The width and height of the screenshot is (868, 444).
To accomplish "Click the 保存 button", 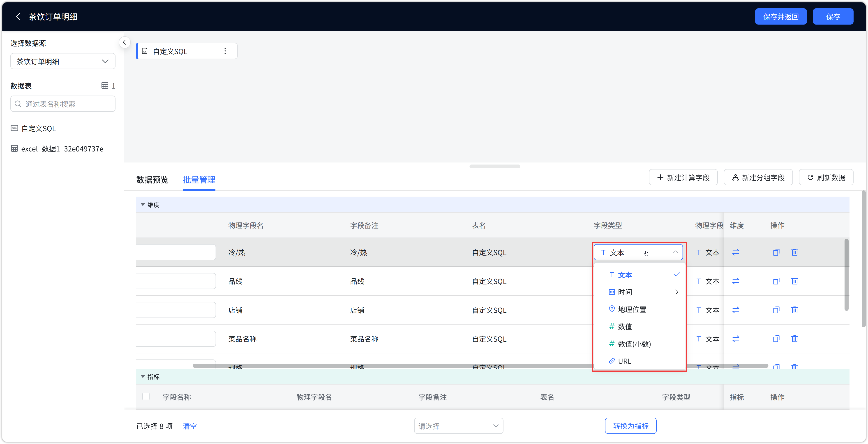I will (833, 16).
